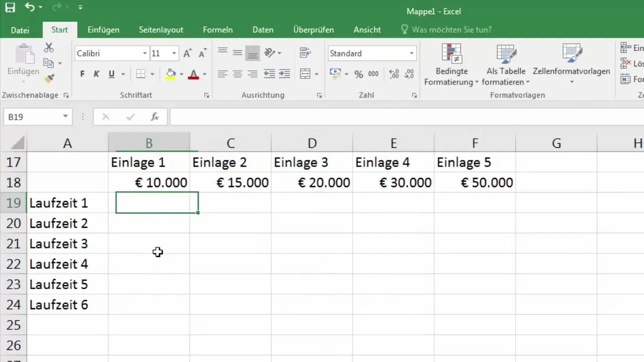Align text to the left
The height and width of the screenshot is (362, 644).
[223, 74]
